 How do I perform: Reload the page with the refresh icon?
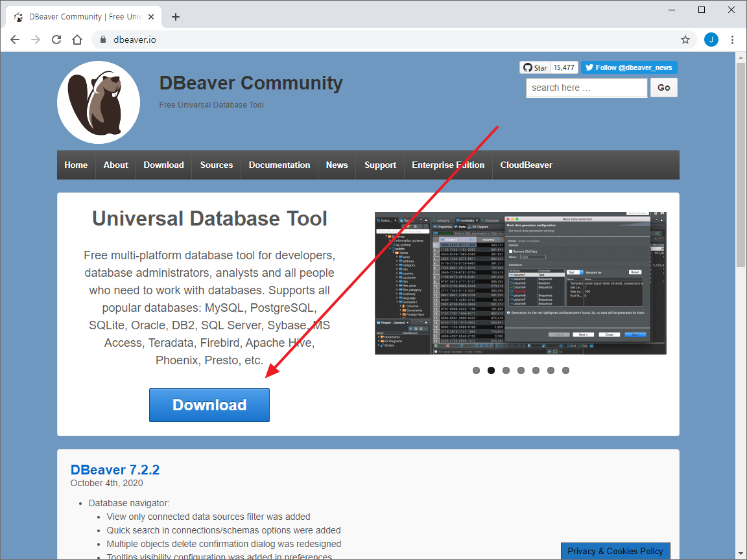(56, 40)
